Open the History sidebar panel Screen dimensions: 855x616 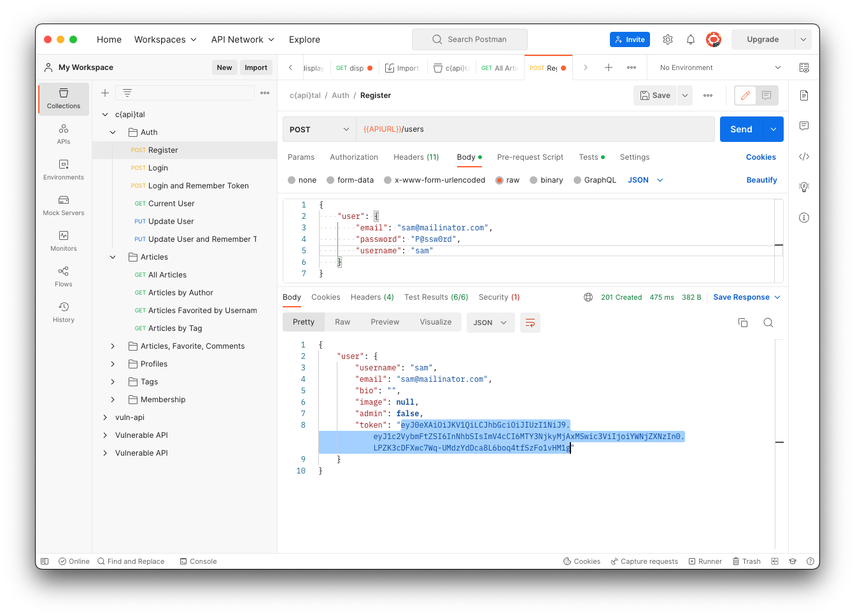coord(64,312)
